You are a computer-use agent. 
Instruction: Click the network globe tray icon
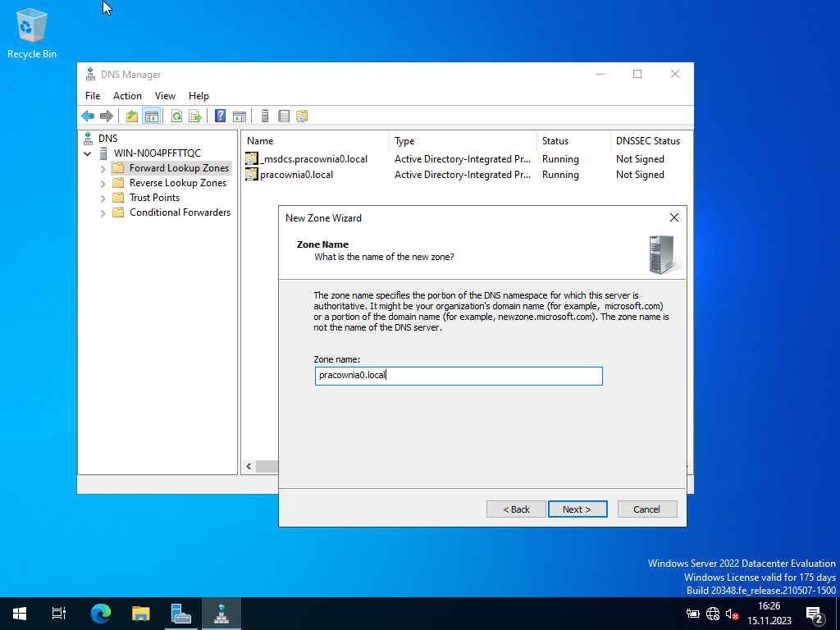(713, 614)
